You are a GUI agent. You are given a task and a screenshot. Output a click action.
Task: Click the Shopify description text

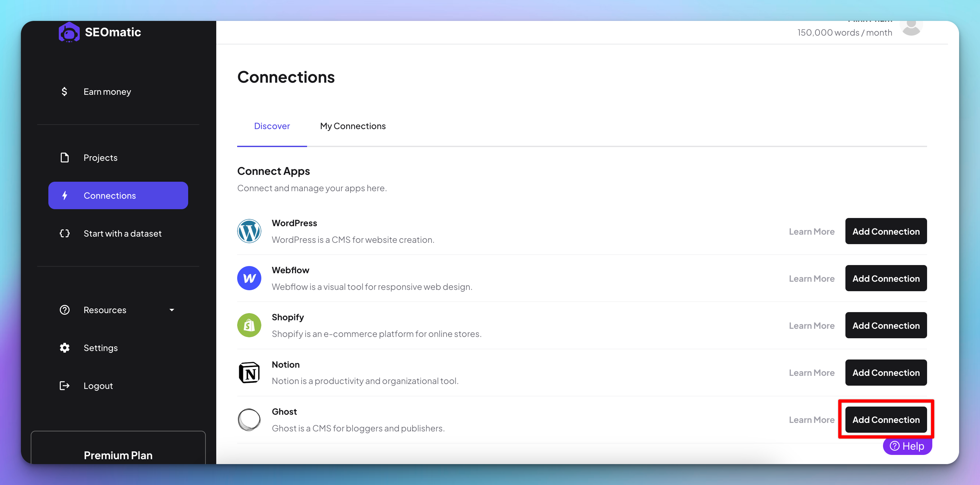pyautogui.click(x=377, y=334)
